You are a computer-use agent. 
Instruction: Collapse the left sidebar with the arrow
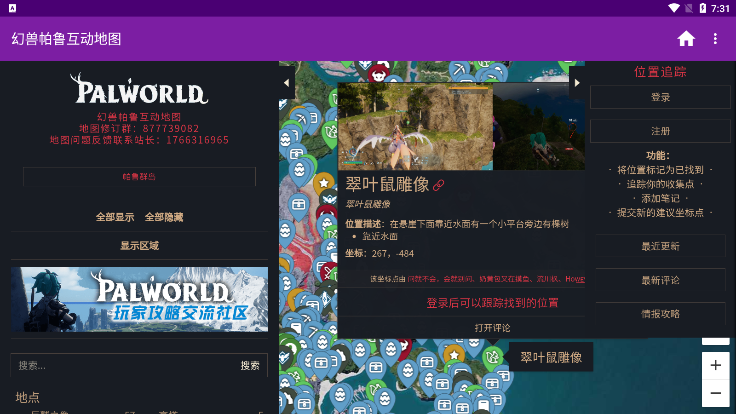[x=286, y=83]
